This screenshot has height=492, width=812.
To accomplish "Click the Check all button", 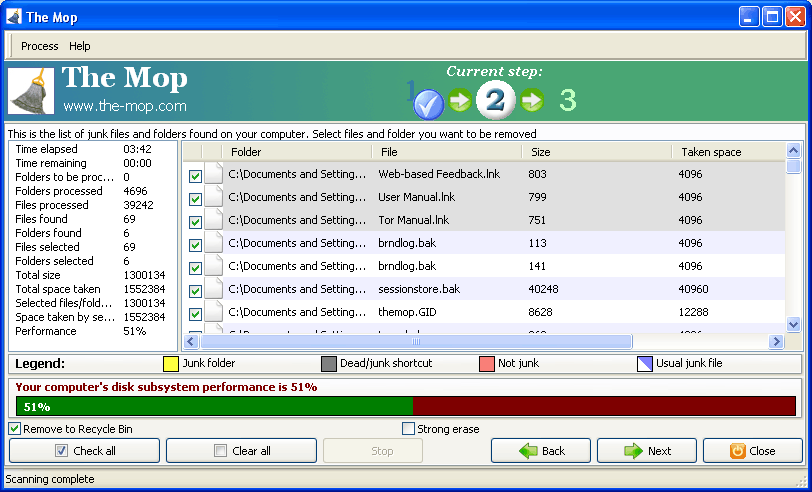I will (84, 451).
